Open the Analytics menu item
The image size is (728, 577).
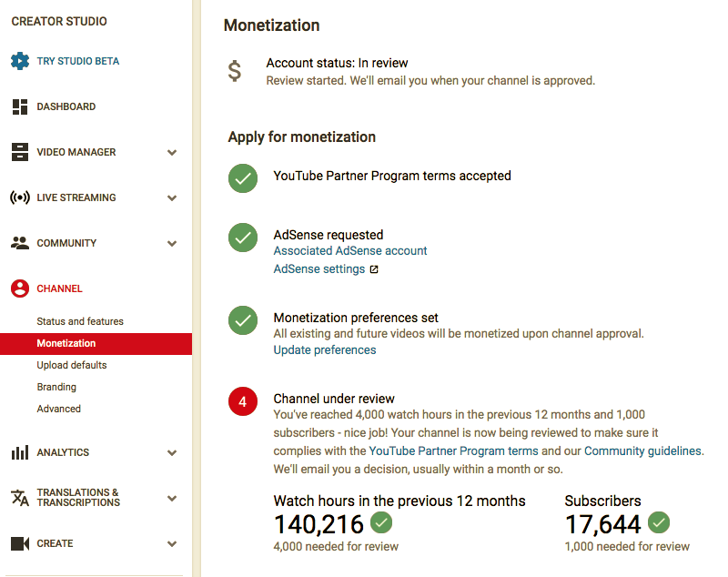click(63, 452)
